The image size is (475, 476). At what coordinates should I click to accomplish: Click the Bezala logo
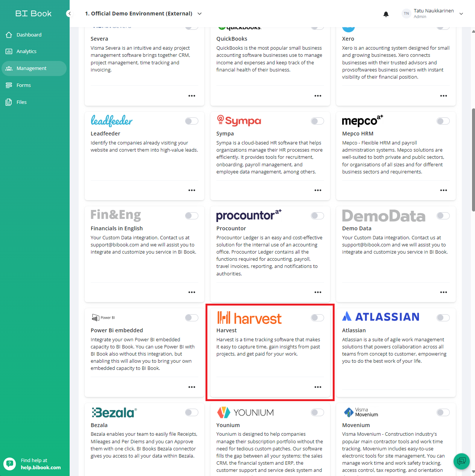[x=114, y=412]
